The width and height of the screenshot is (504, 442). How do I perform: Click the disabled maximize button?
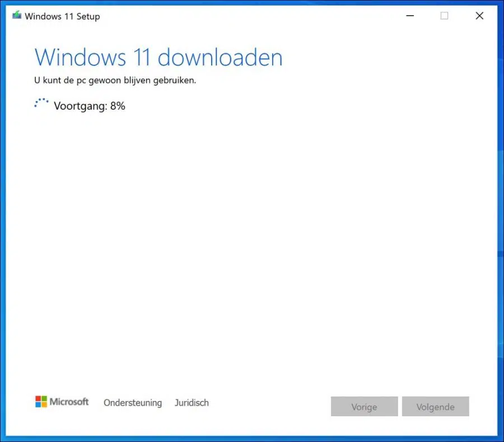click(x=444, y=16)
